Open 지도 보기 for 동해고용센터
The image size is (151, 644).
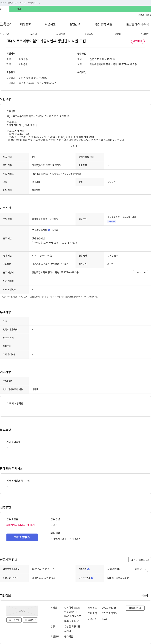click(x=140, y=569)
